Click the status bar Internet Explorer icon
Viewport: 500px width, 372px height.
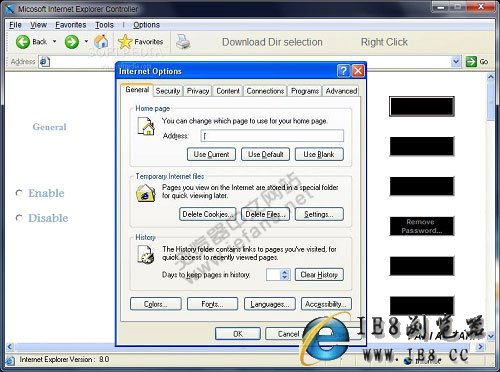10,360
